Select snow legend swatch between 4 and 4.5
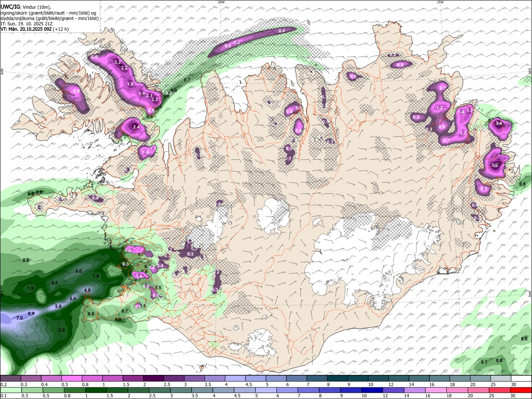532x399 pixels. tap(235, 378)
